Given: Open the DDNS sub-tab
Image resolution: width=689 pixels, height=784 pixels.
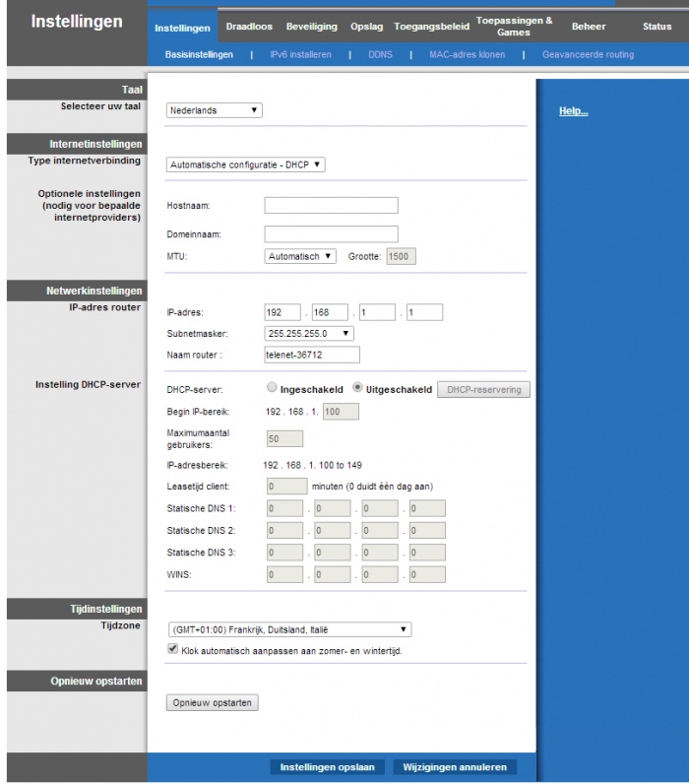Looking at the screenshot, I should [380, 55].
